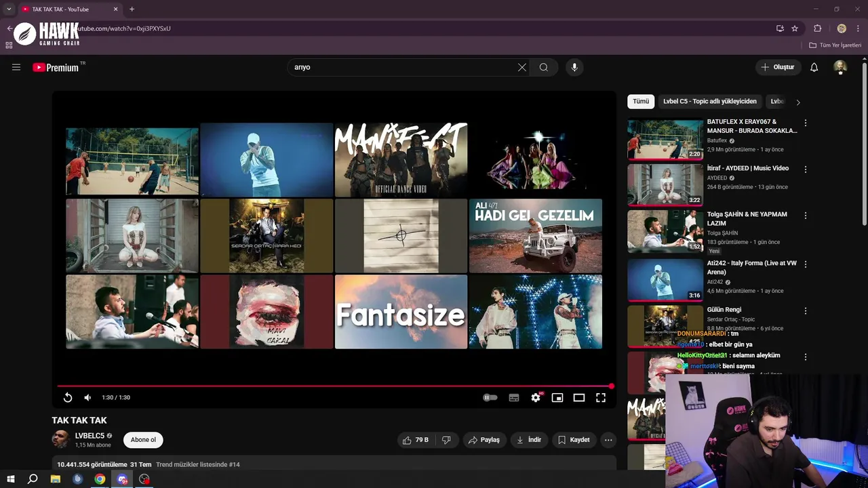The width and height of the screenshot is (868, 488).
Task: Open options for Tolga ŞAHİN video
Action: (806, 216)
